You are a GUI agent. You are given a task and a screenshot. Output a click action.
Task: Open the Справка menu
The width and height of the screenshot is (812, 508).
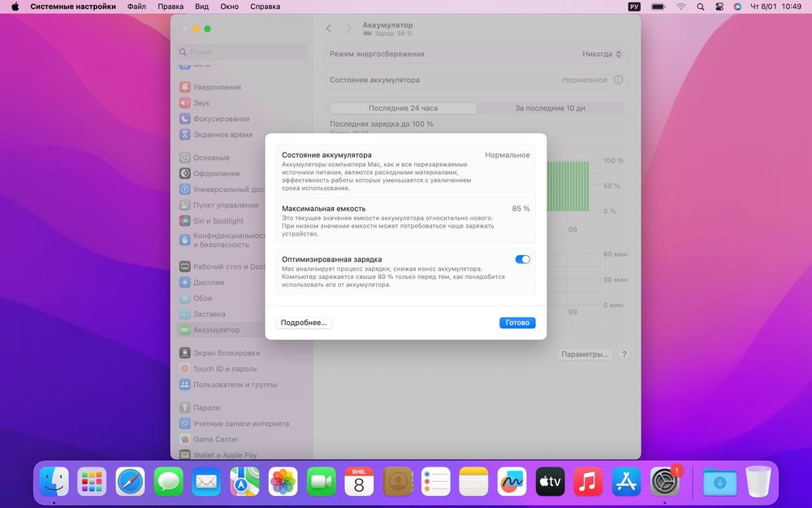(266, 7)
